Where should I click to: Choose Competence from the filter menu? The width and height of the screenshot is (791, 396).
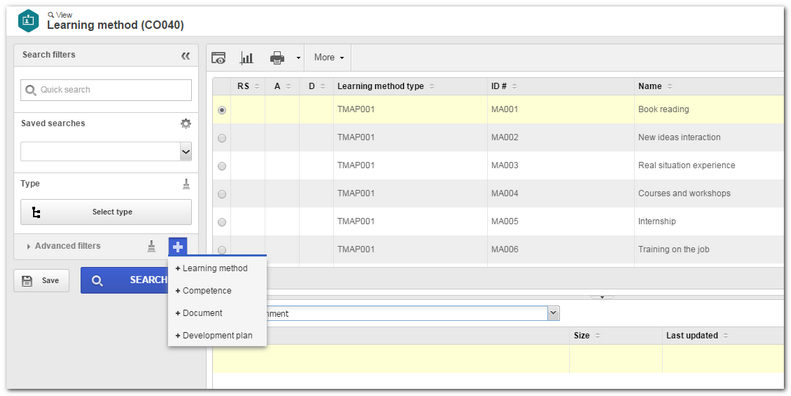pos(203,291)
